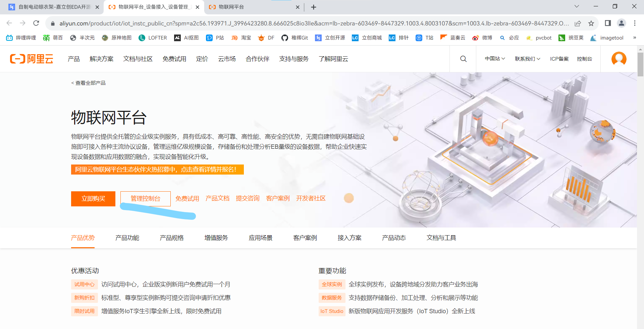Select the 应用场景 section tab
Screen dimensions: 644x329
click(261, 238)
